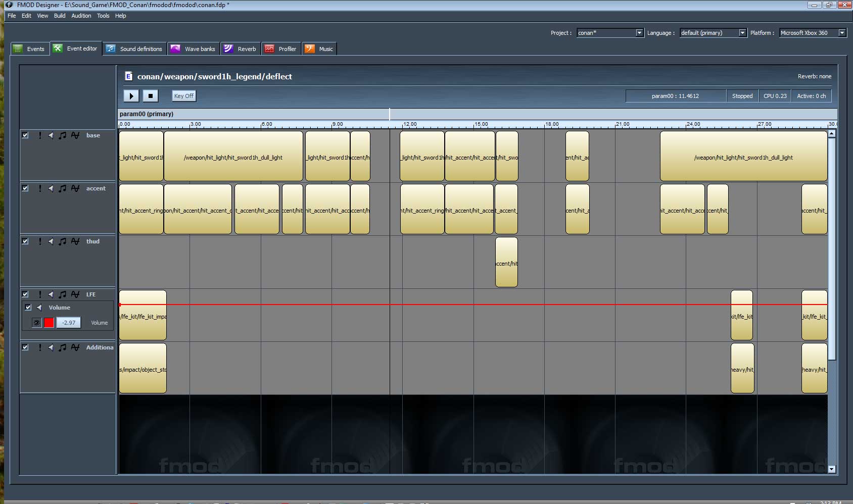The width and height of the screenshot is (853, 504).
Task: Toggle the eye icon for Volume curve
Action: coord(36,323)
